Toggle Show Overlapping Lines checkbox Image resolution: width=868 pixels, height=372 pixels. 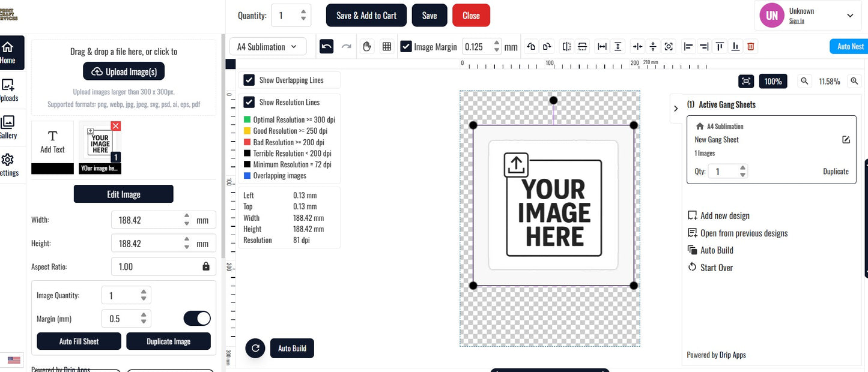coord(249,80)
